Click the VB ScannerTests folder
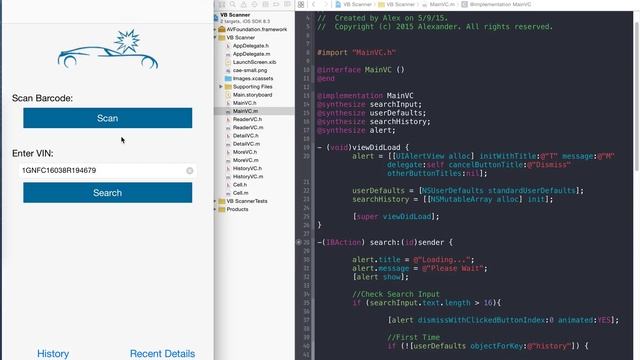 point(247,201)
